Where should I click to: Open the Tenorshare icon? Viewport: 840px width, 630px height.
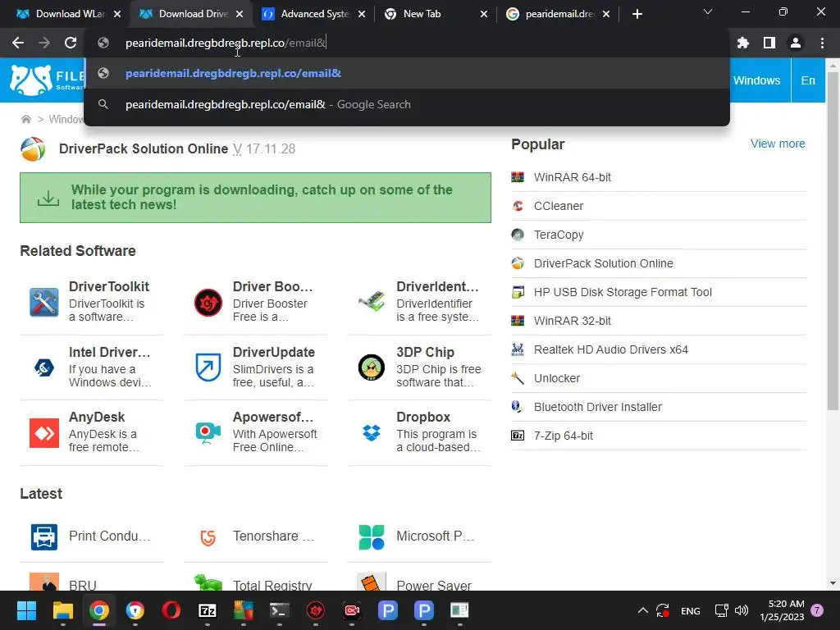point(208,536)
